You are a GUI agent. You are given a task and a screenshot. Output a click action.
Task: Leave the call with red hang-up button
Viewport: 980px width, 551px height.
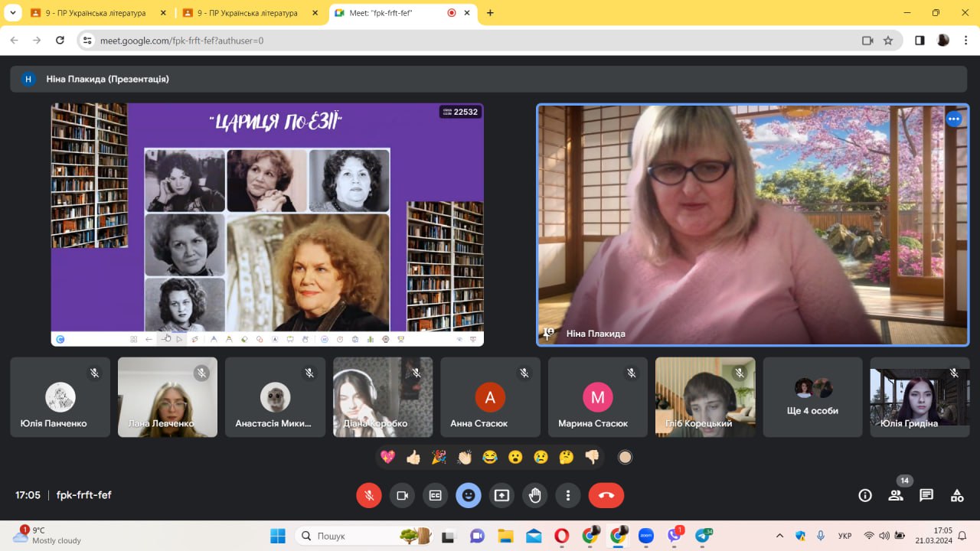606,495
